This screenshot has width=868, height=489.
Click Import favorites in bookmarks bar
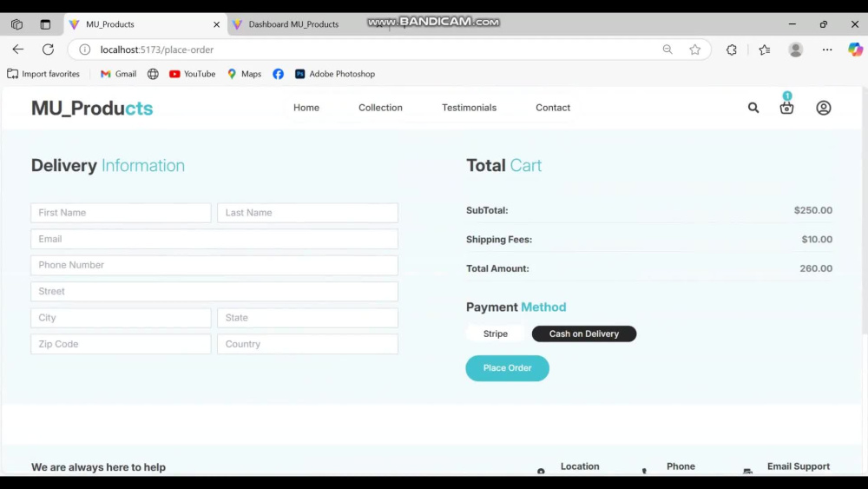[x=43, y=74]
